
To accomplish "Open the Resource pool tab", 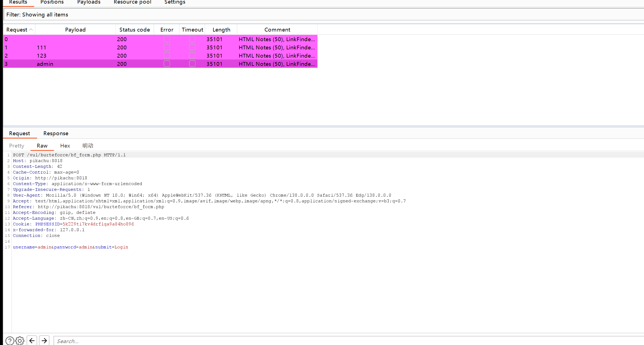I will click(x=132, y=2).
